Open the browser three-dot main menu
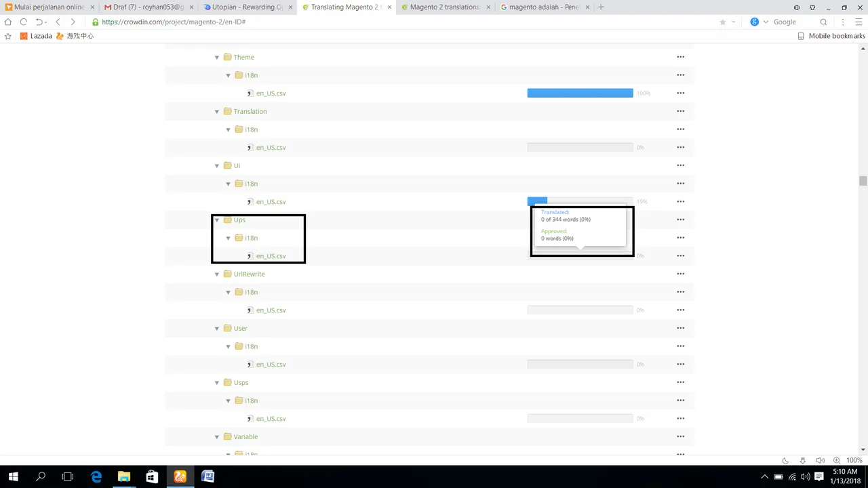Viewport: 868px width, 488px height. 842,22
